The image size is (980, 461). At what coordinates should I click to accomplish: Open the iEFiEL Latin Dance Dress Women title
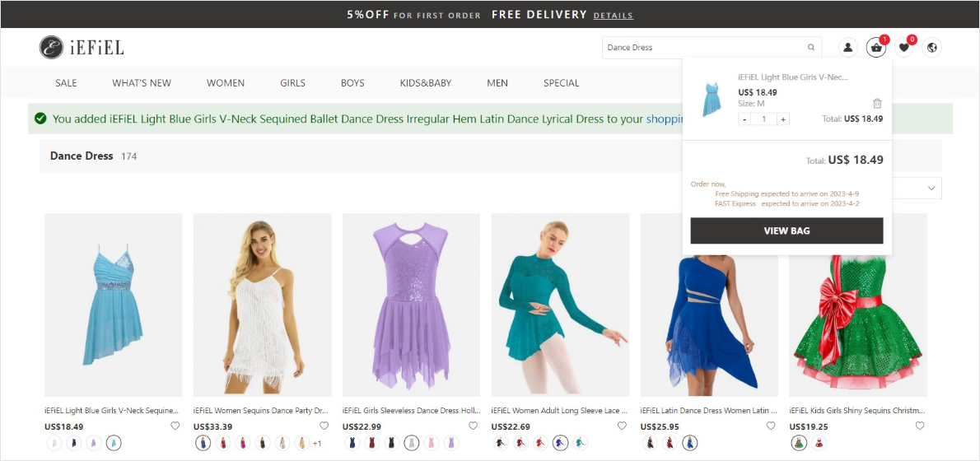pos(709,411)
